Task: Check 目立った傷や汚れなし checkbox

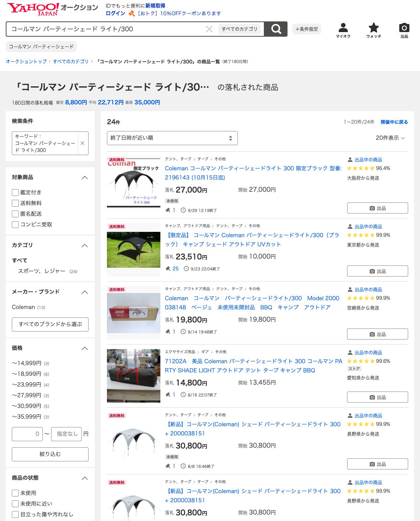Action: [15, 515]
